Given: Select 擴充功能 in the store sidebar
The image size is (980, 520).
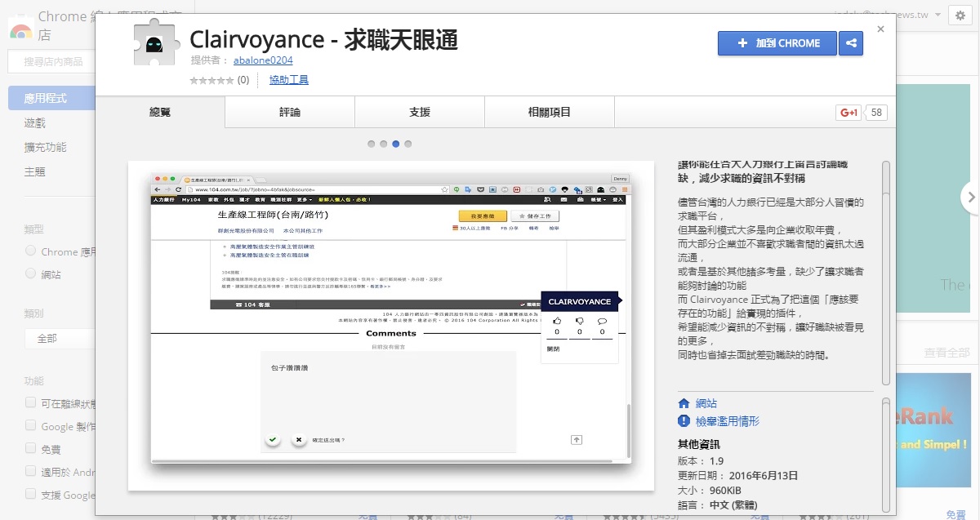Looking at the screenshot, I should pos(45,147).
